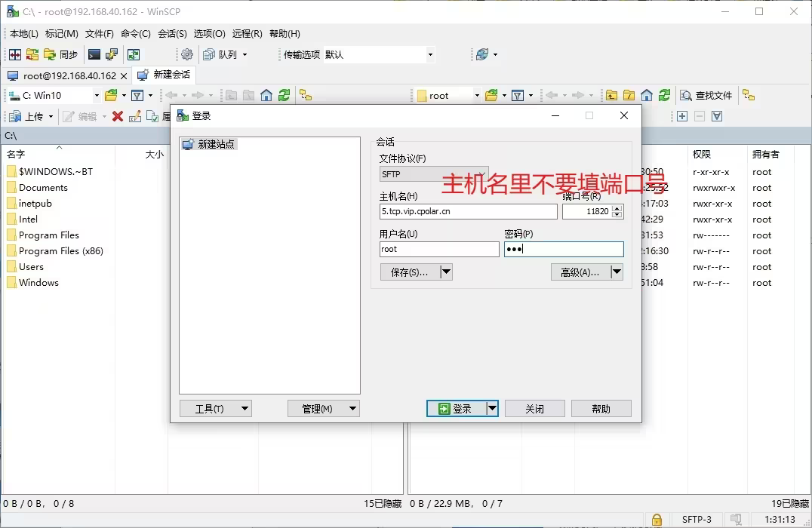Click the 关闭 close button in the dialog

tap(534, 408)
